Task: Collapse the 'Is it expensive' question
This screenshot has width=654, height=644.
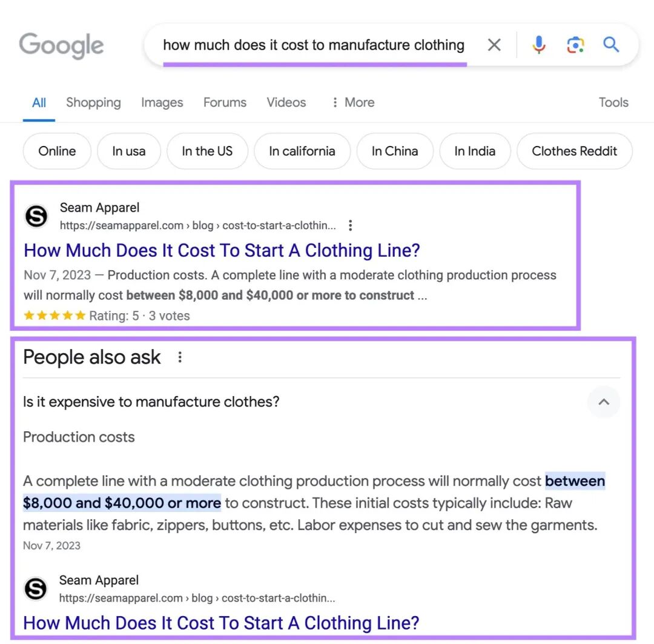Action: point(603,402)
